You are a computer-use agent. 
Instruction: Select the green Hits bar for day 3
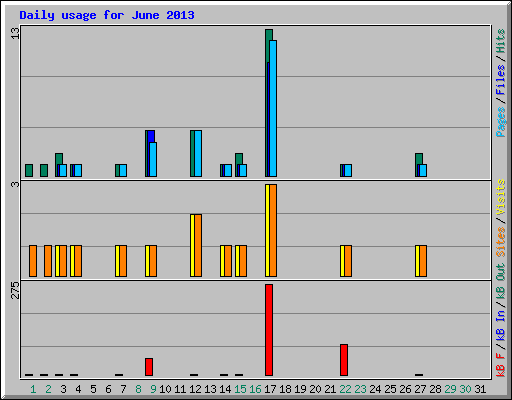pos(59,159)
